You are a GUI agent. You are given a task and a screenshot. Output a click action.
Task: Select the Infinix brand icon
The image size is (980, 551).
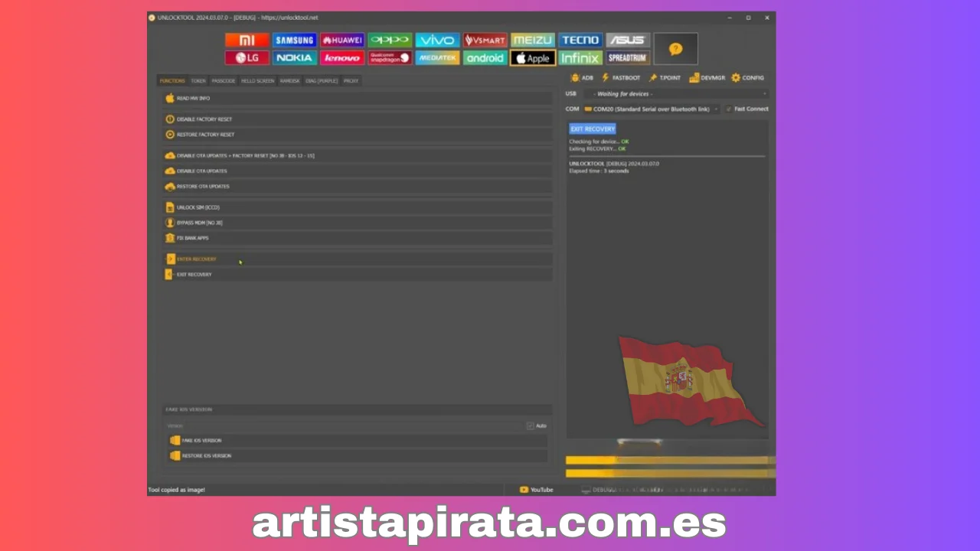580,57
